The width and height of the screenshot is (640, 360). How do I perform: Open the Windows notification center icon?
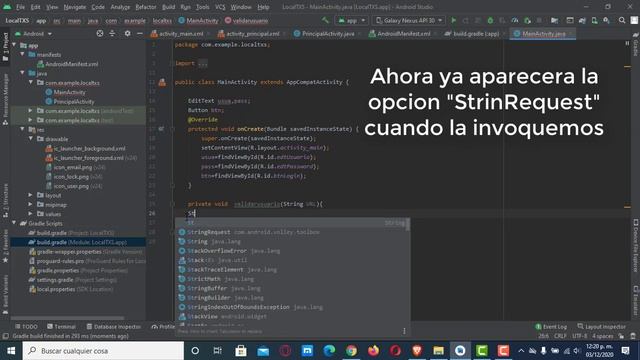pyautogui.click(x=625, y=351)
